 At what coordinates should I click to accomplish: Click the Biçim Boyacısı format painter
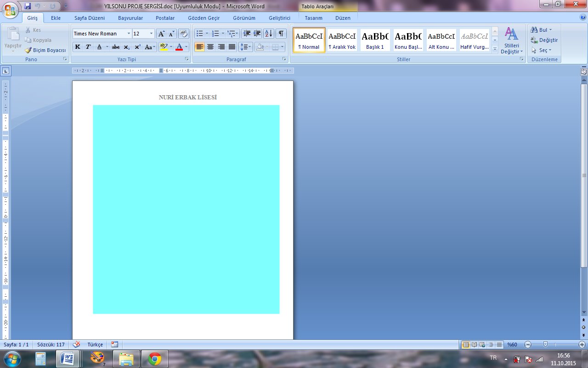pyautogui.click(x=45, y=50)
